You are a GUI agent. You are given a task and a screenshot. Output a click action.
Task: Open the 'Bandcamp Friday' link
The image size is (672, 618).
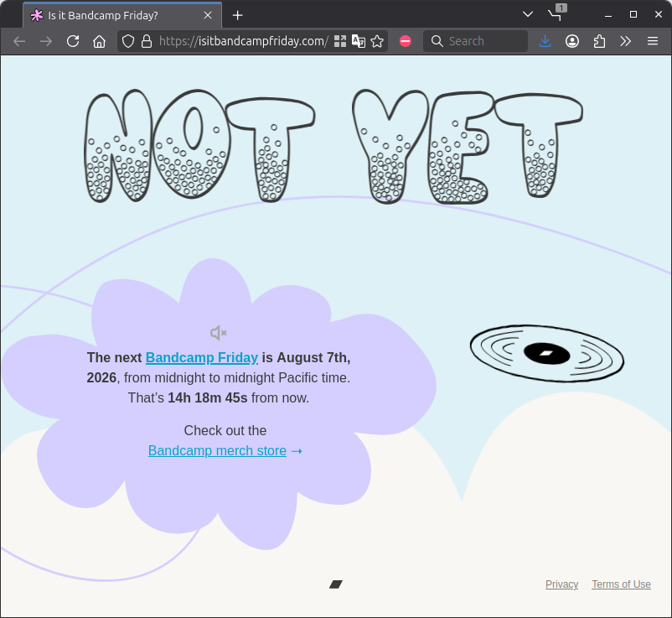click(202, 358)
